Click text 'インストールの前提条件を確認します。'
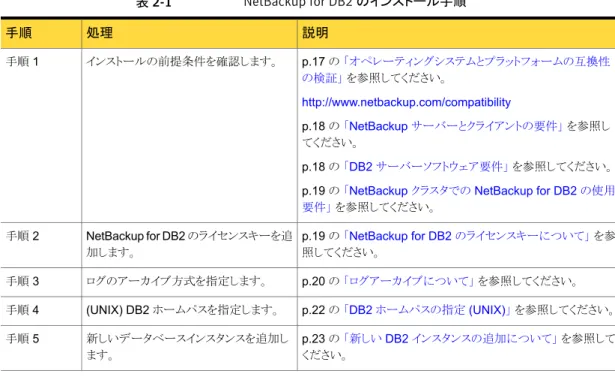Viewport: 615px width, 380px height. tap(182, 62)
